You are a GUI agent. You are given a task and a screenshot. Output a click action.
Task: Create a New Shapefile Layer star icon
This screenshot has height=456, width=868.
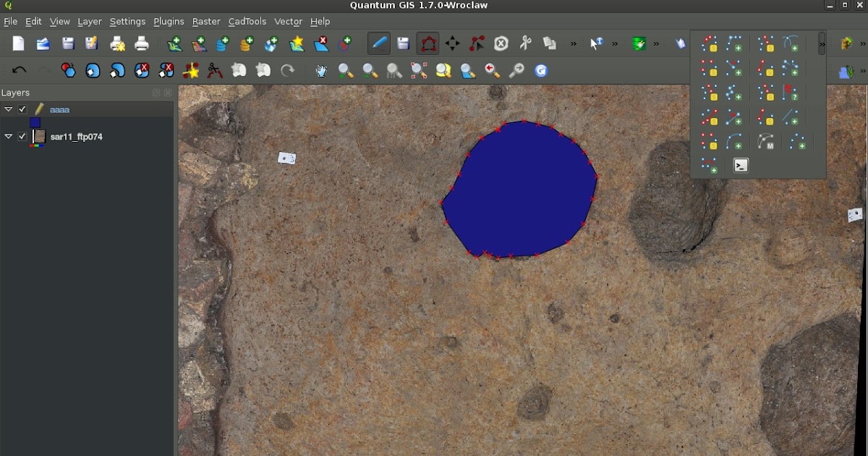point(297,44)
